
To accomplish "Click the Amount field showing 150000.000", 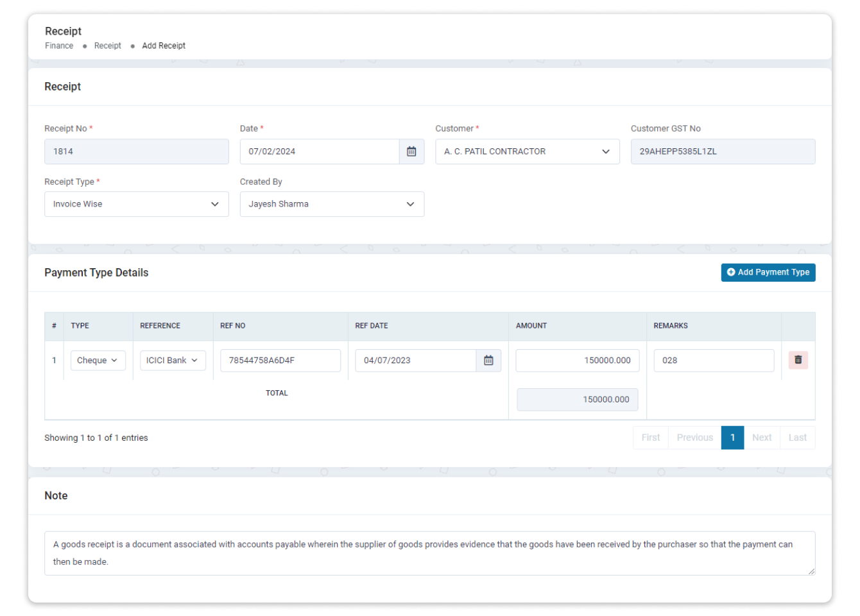I will tap(577, 360).
